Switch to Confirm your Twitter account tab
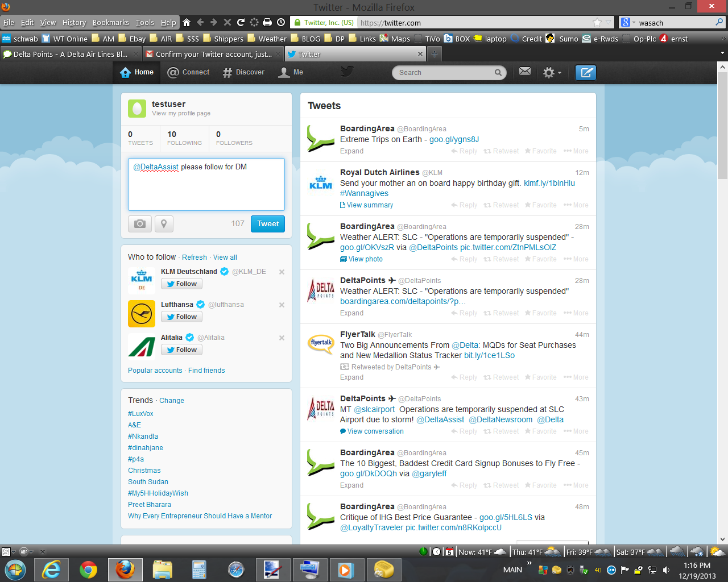The height and width of the screenshot is (582, 728). coord(213,54)
